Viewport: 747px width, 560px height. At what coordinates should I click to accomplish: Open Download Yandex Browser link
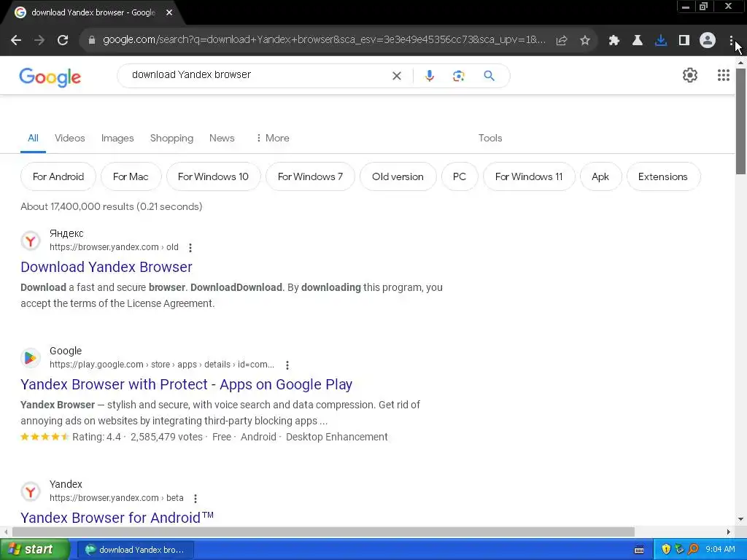pos(107,267)
